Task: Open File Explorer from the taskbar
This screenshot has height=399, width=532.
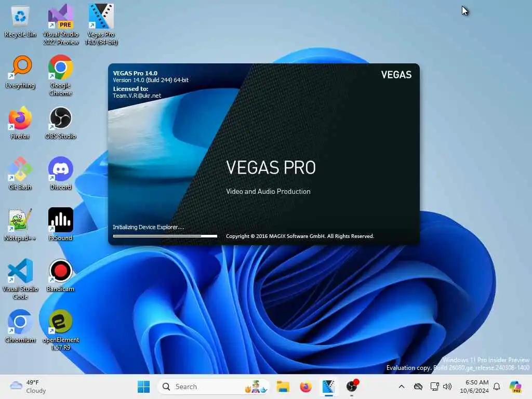Action: 283,387
